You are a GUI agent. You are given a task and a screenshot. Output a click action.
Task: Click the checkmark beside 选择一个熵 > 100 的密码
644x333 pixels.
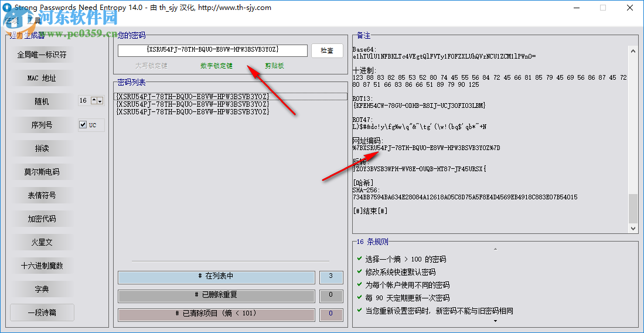[360, 259]
